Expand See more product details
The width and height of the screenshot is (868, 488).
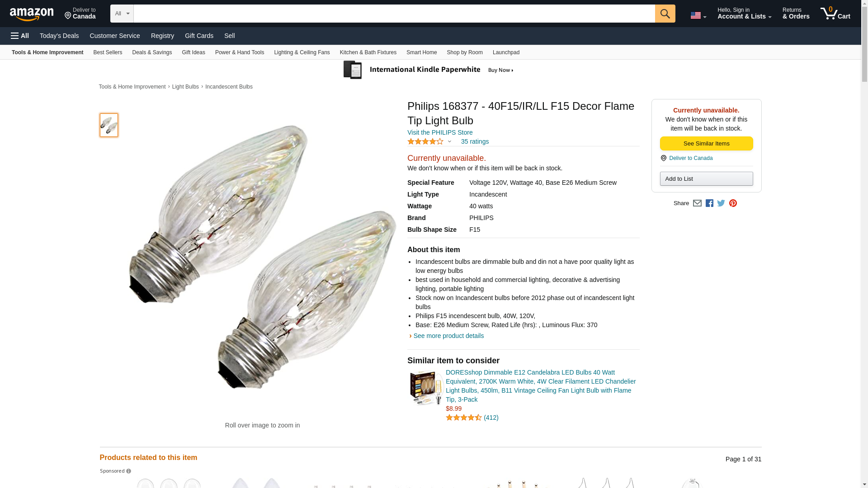tap(448, 336)
